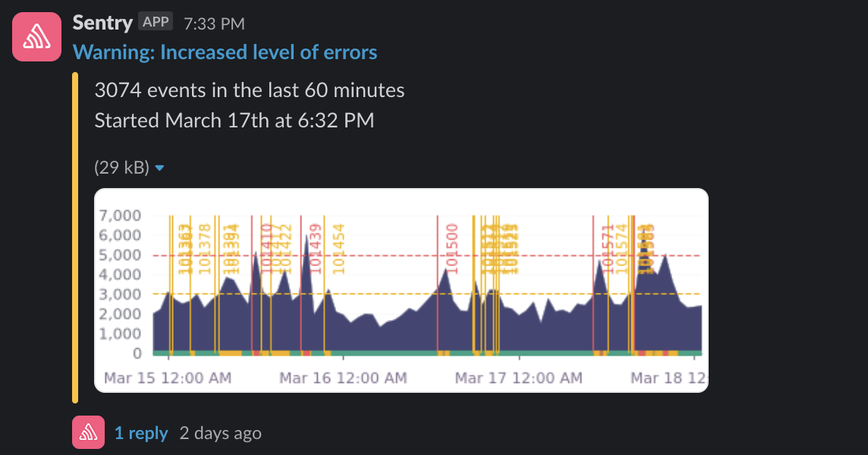Click the small Sentry avatar beside reply
868x455 pixels.
tap(88, 432)
